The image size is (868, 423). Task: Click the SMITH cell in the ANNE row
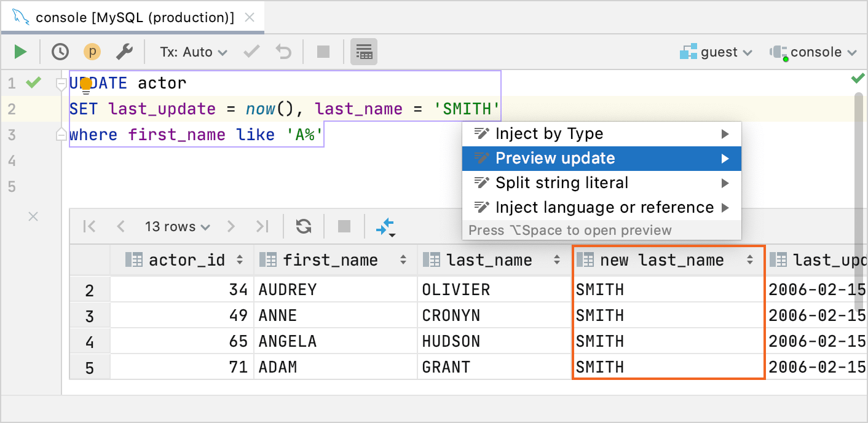coord(669,315)
